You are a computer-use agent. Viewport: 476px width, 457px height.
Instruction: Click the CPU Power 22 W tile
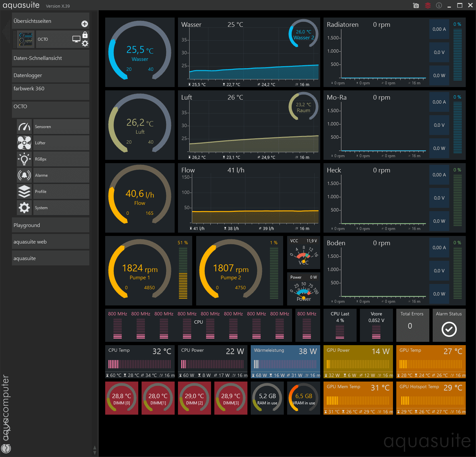click(213, 362)
